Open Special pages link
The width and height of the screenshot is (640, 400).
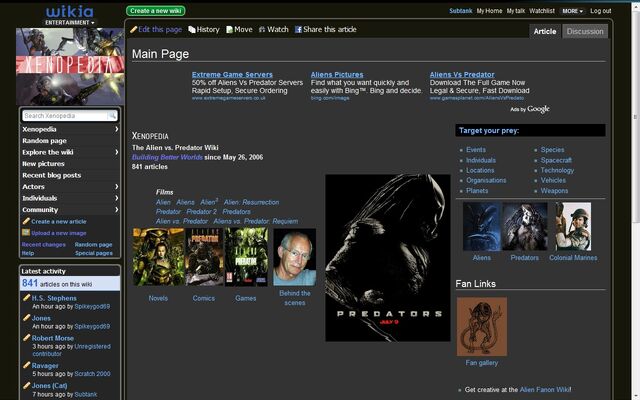click(x=93, y=253)
